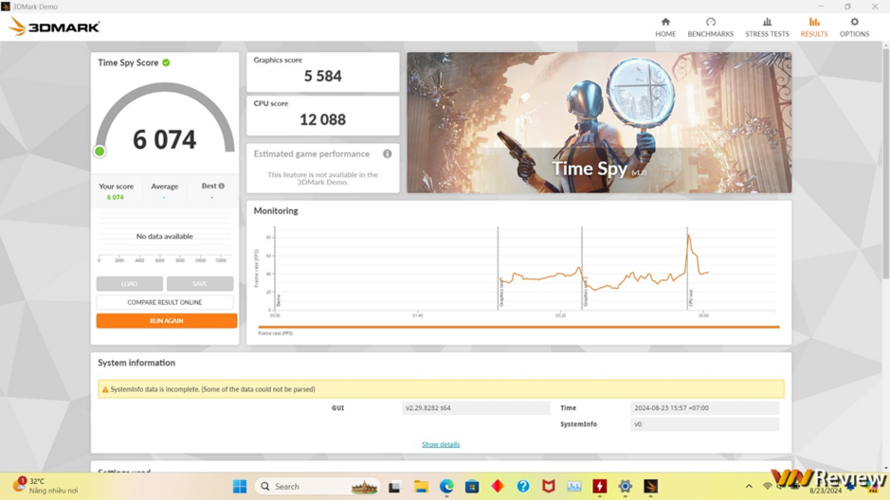This screenshot has height=500, width=890.
Task: Click the CPU score value 12 088
Action: coord(322,120)
